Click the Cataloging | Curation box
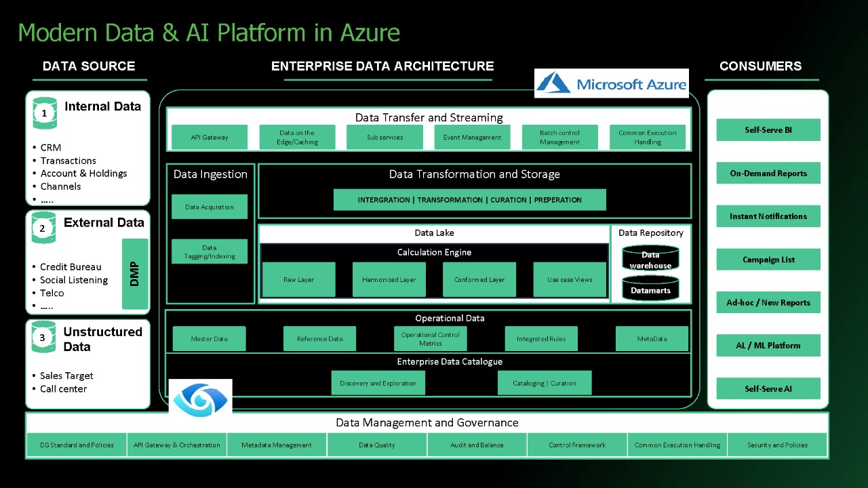 (545, 383)
